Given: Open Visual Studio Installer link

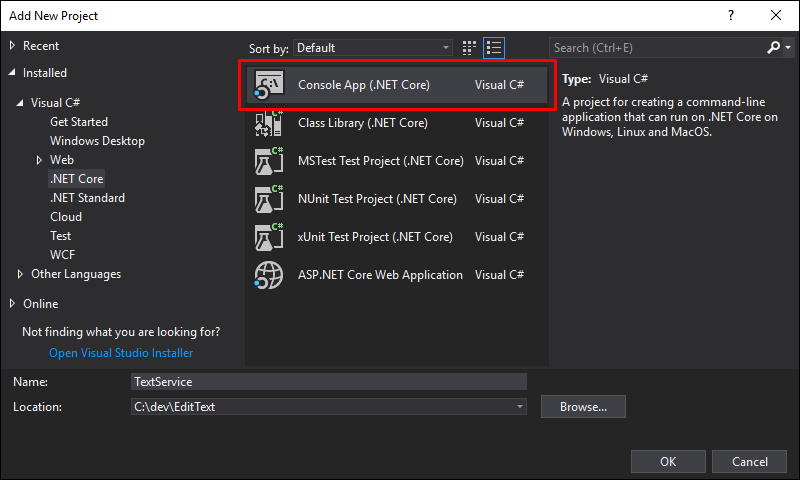Looking at the screenshot, I should point(121,353).
